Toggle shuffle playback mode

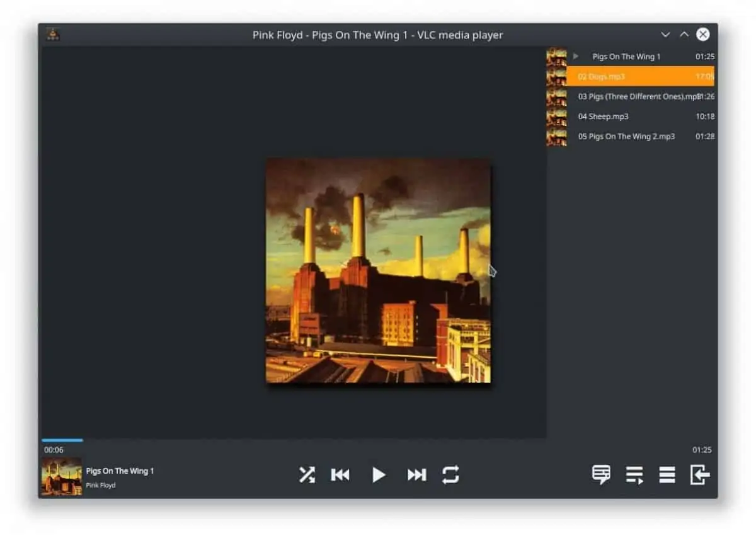(x=307, y=475)
